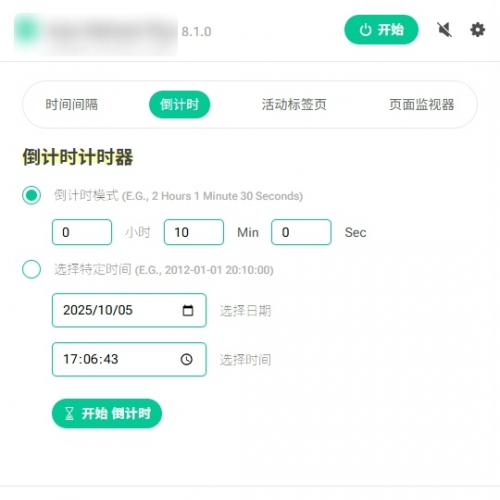Select the 倒计时模式 radio button
Screen dimensions: 500x500
[x=32, y=195]
